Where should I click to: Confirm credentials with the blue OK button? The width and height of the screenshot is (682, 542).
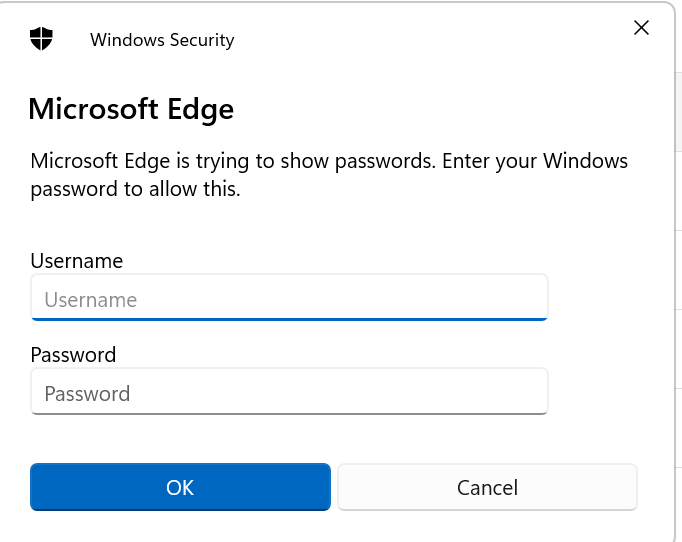pyautogui.click(x=180, y=487)
